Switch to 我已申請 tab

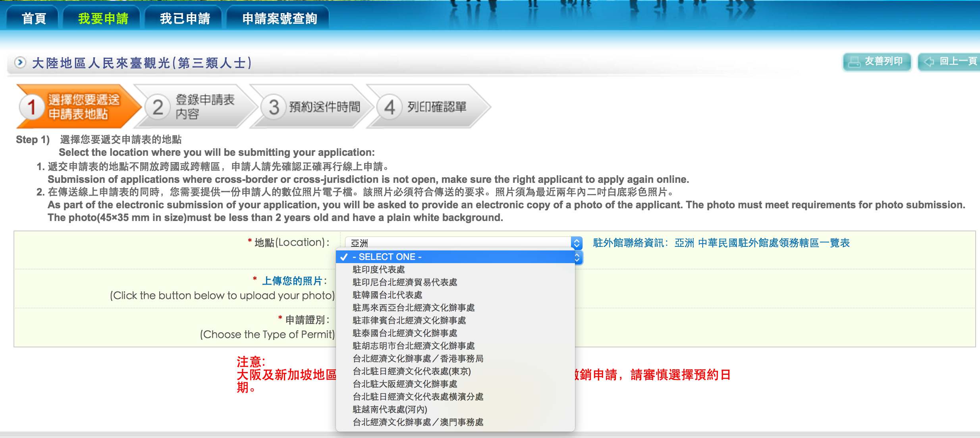point(185,18)
